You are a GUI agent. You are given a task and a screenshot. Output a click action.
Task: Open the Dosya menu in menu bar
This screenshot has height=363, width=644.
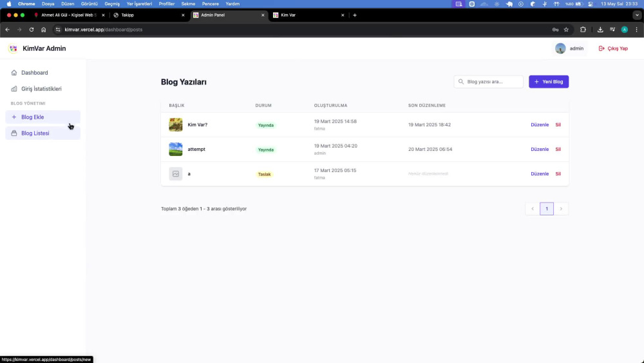coord(48,4)
